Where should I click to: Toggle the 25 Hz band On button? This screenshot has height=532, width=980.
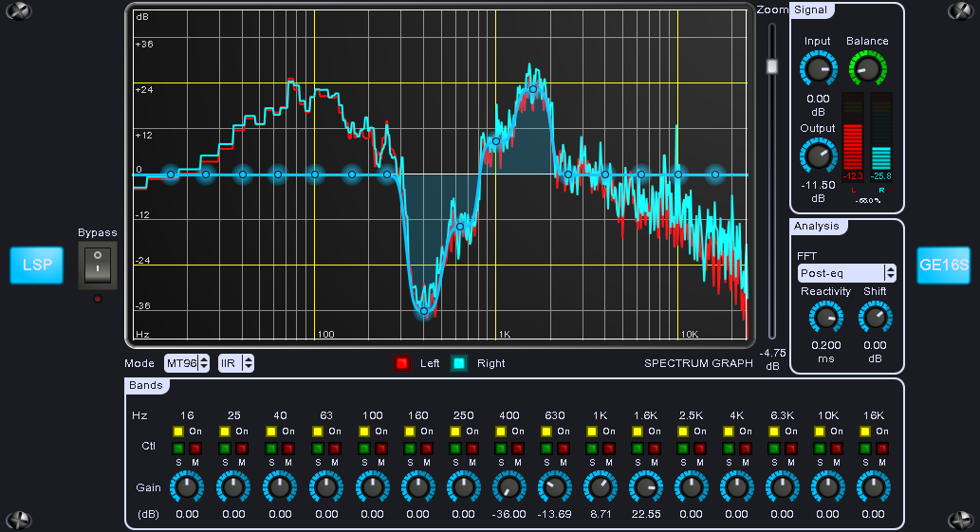(225, 431)
